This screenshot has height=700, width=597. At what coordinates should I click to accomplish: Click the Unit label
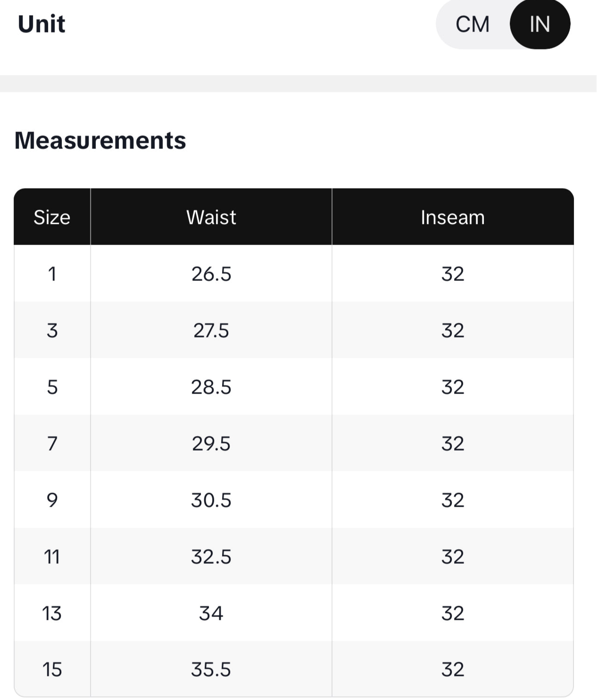41,24
